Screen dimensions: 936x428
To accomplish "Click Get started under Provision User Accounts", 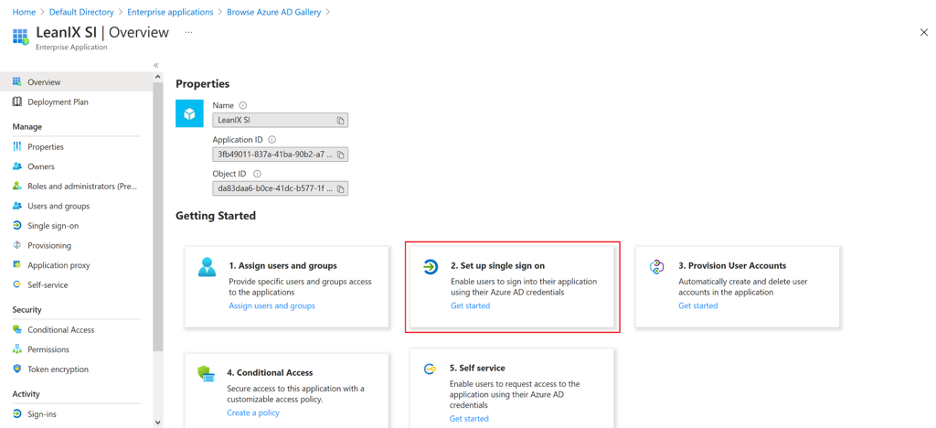I will [x=698, y=306].
